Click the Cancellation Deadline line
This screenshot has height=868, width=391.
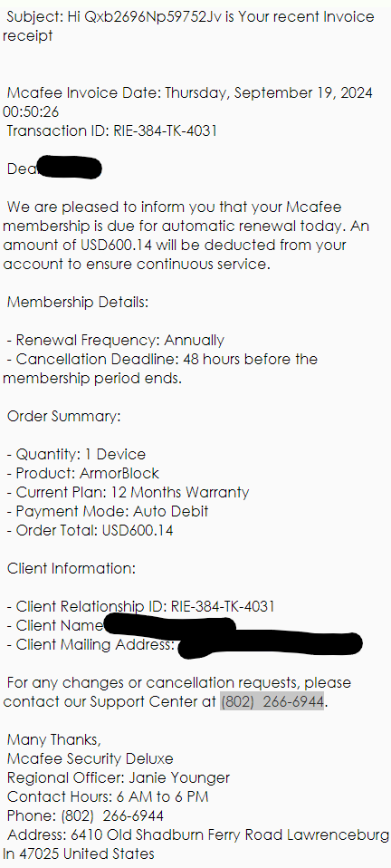[160, 369]
